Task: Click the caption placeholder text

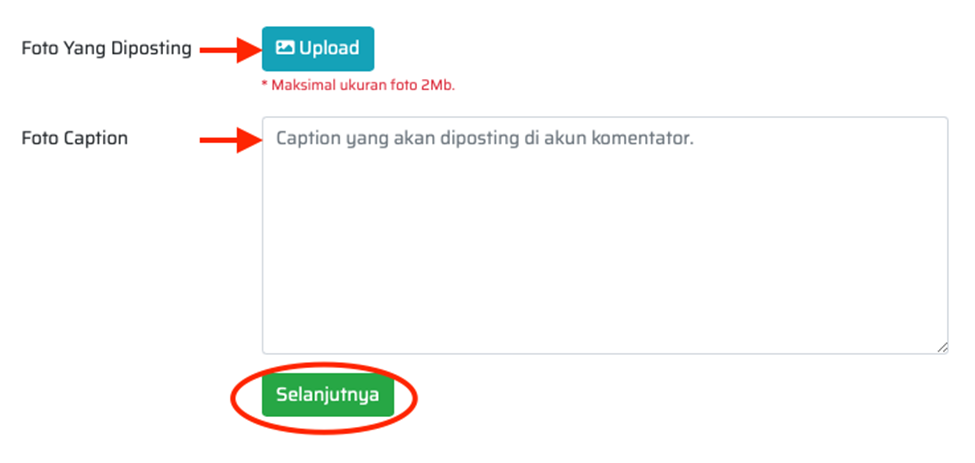Action: tap(485, 139)
